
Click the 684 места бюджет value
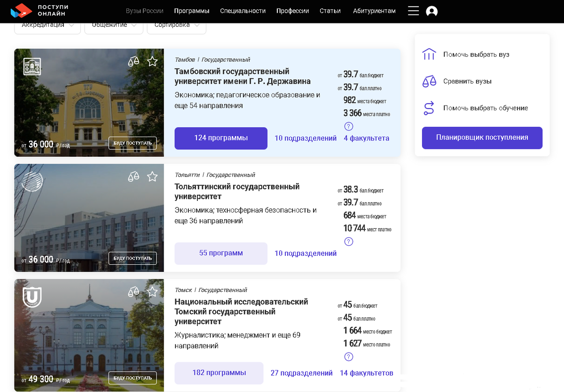[x=365, y=216]
